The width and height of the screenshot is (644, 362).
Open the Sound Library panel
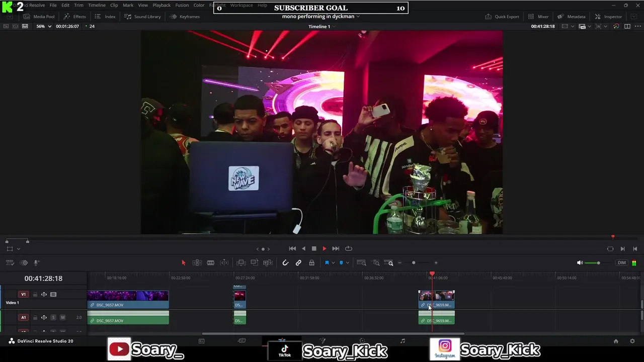coord(142,17)
